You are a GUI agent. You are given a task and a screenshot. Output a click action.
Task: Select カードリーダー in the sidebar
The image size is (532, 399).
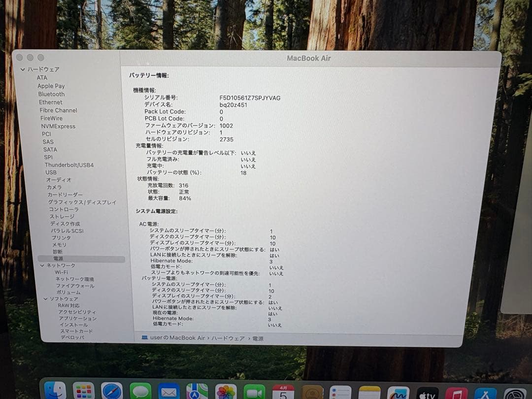(65, 195)
